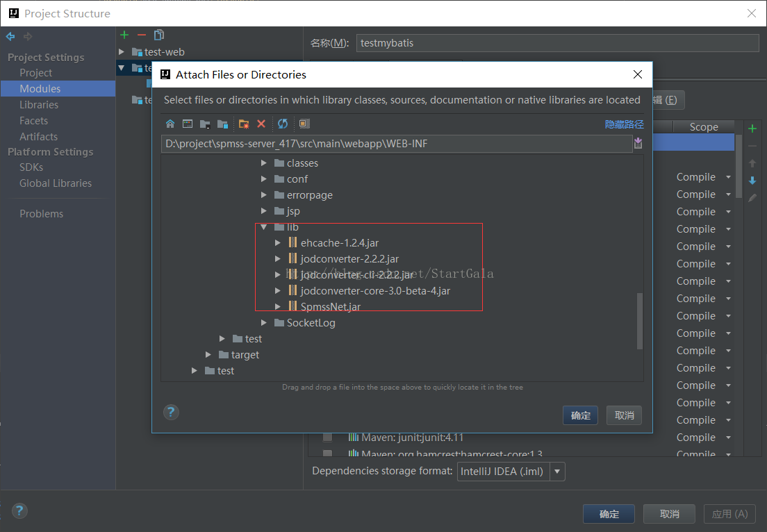Open path history icon beside path field

click(x=638, y=143)
